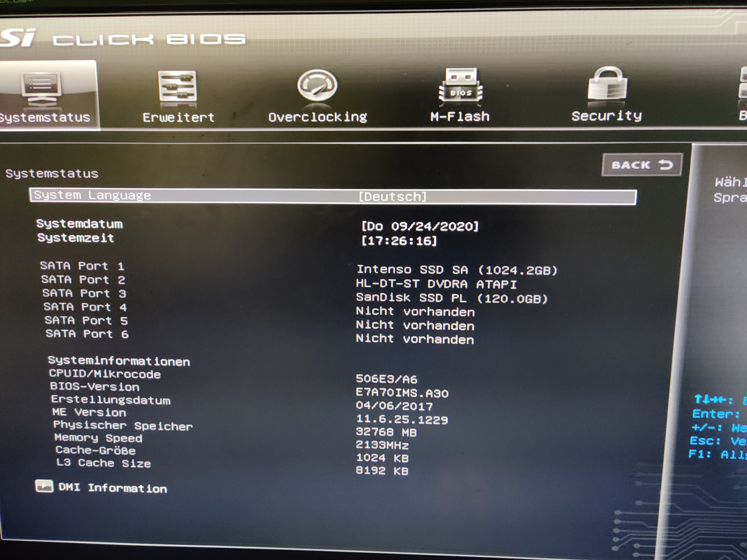Image resolution: width=747 pixels, height=560 pixels.
Task: Click the Systemstatus section heading
Action: point(52,173)
